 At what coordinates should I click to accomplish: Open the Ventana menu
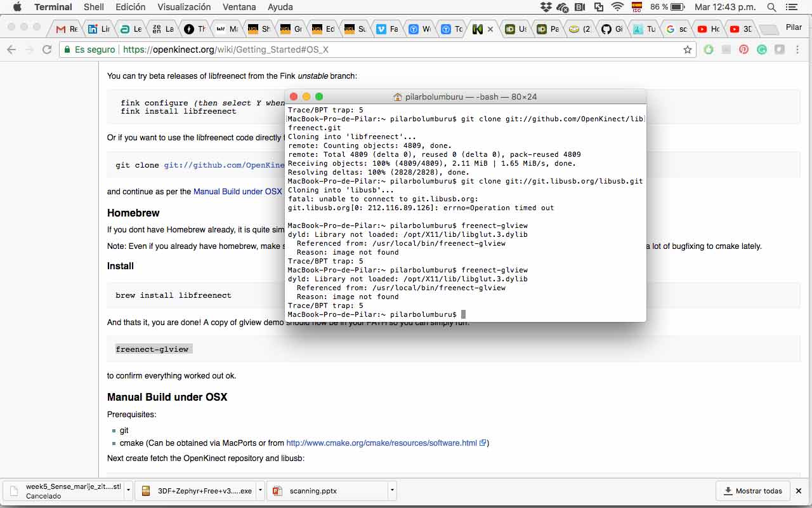click(x=239, y=7)
